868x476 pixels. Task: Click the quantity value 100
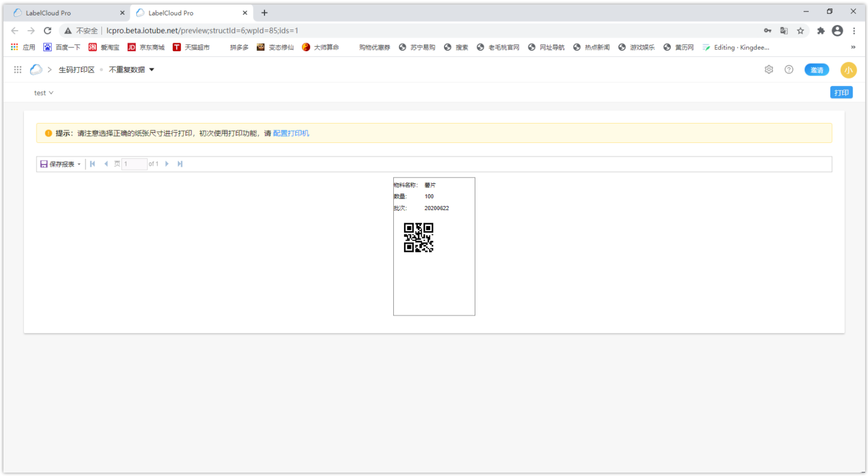point(429,196)
